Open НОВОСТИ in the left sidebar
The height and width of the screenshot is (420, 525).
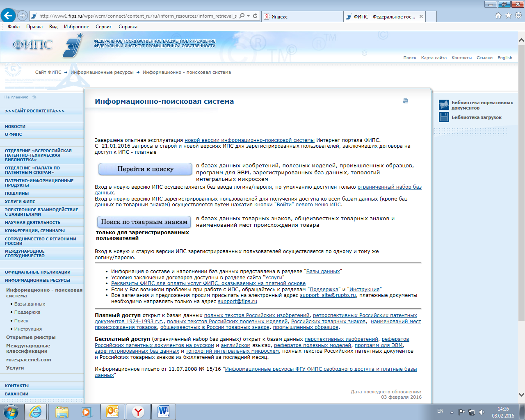click(15, 127)
